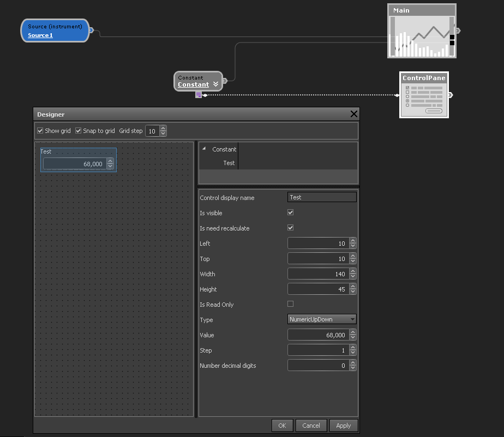Select the Test item in tree
This screenshot has width=504, height=437.
pyautogui.click(x=229, y=163)
